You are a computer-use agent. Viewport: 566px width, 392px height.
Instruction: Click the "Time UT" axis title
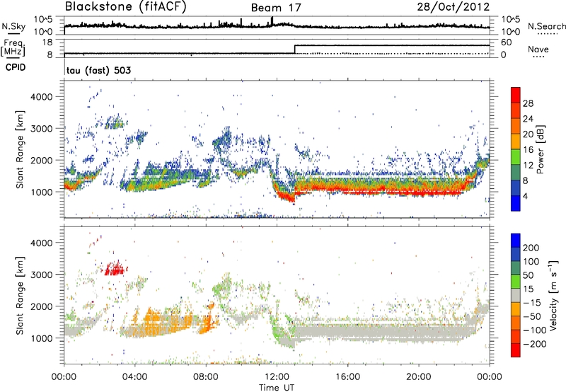[277, 387]
